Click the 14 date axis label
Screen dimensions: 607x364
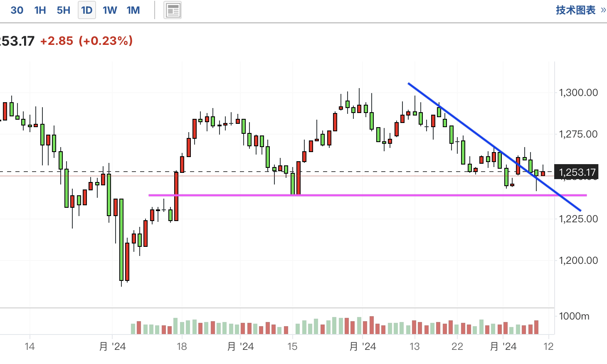coord(30,346)
